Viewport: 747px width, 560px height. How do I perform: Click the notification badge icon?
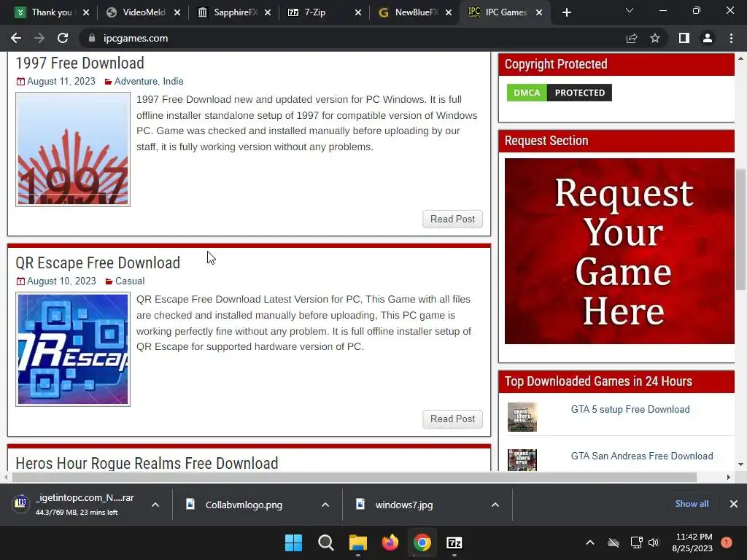[x=727, y=542]
